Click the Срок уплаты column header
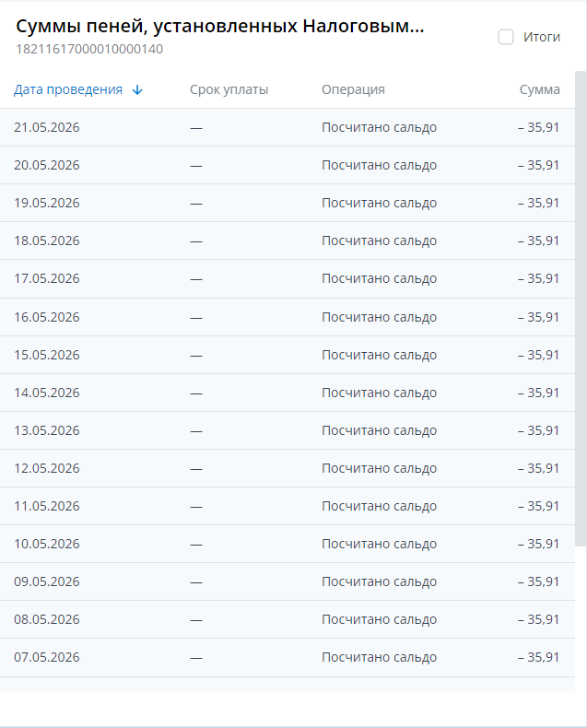The image size is (587, 728). tap(229, 89)
